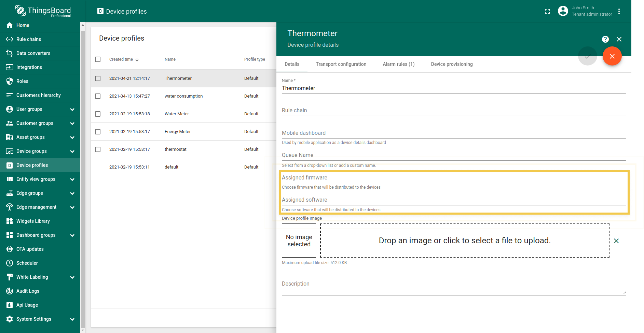Click the Device groups icon
The height and width of the screenshot is (333, 644).
point(10,151)
